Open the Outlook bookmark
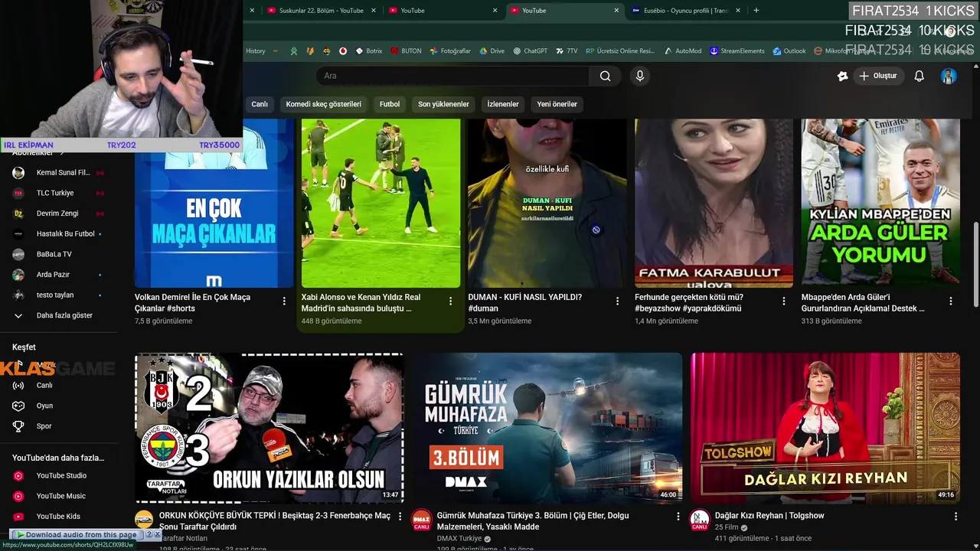This screenshot has height=551, width=980. click(x=789, y=51)
